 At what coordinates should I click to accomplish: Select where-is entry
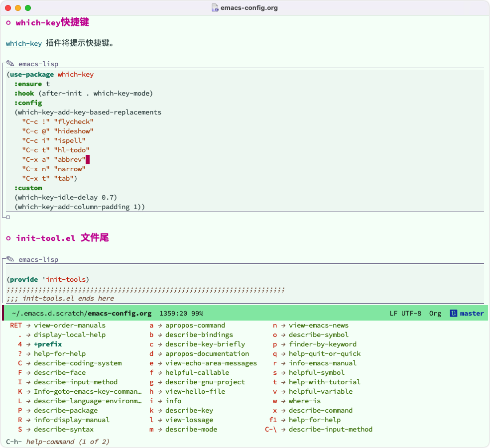(305, 401)
